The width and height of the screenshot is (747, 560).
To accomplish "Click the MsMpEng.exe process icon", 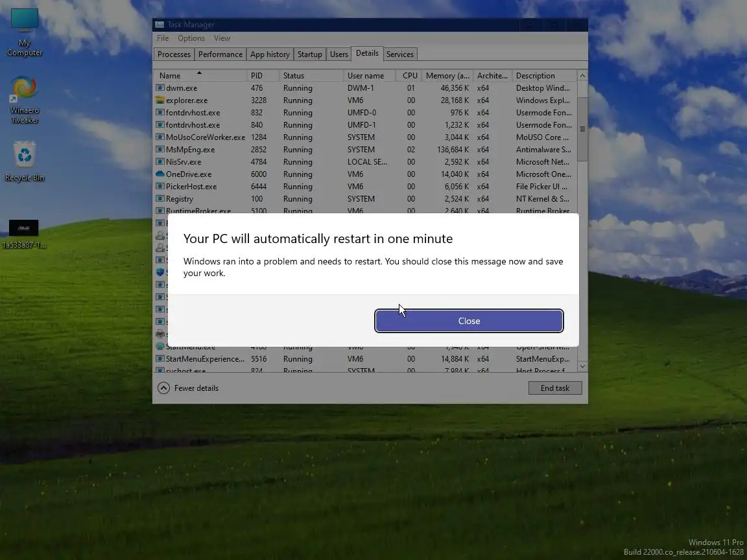I will [160, 150].
